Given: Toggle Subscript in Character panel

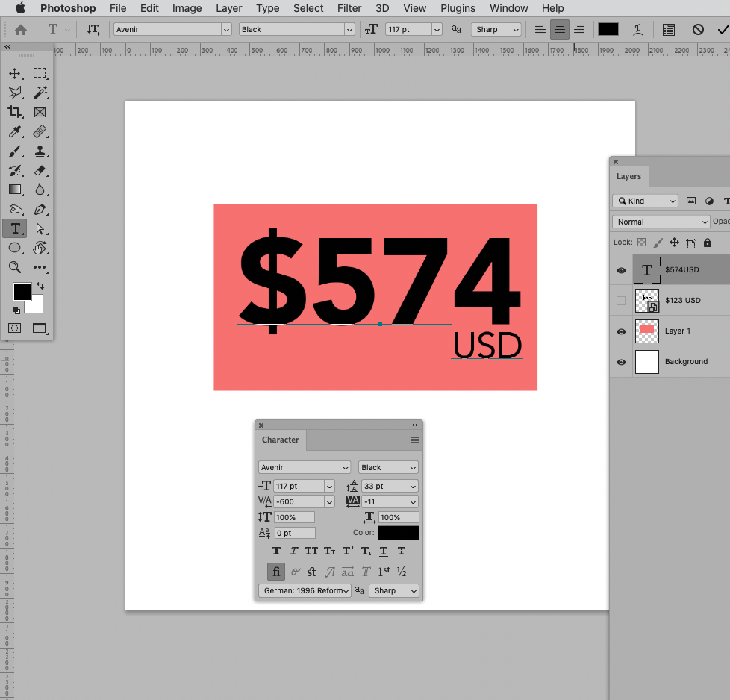Looking at the screenshot, I should 366,551.
